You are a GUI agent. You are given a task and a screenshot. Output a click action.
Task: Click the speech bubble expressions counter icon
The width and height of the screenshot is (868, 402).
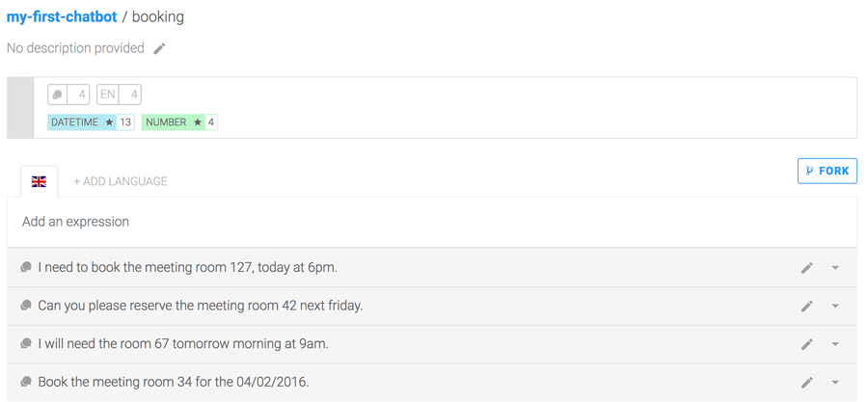tap(57, 94)
